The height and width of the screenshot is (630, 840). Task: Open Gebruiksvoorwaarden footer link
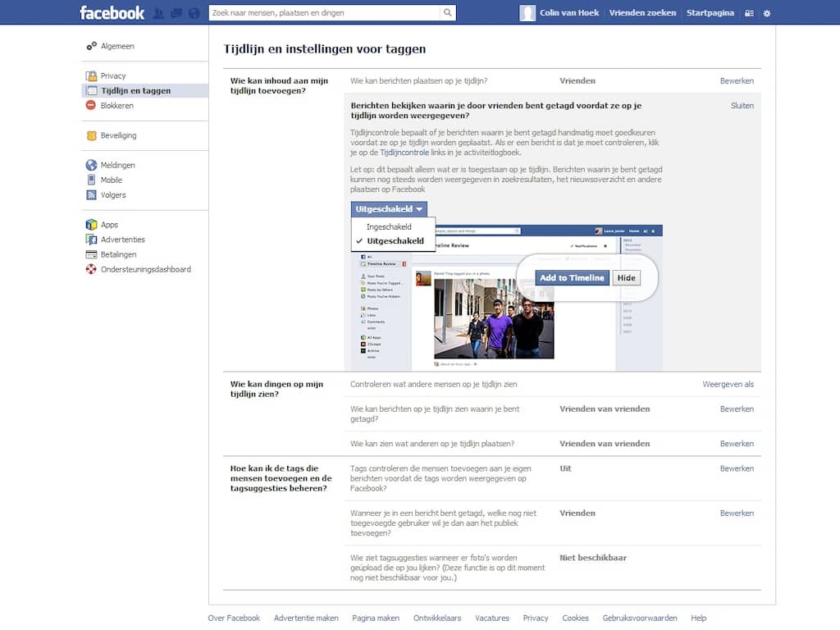coord(640,618)
